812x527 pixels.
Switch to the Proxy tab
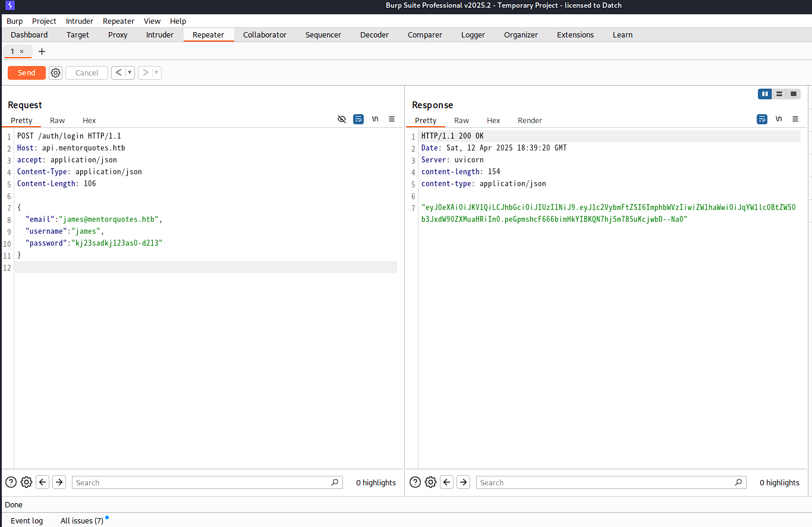[118, 34]
